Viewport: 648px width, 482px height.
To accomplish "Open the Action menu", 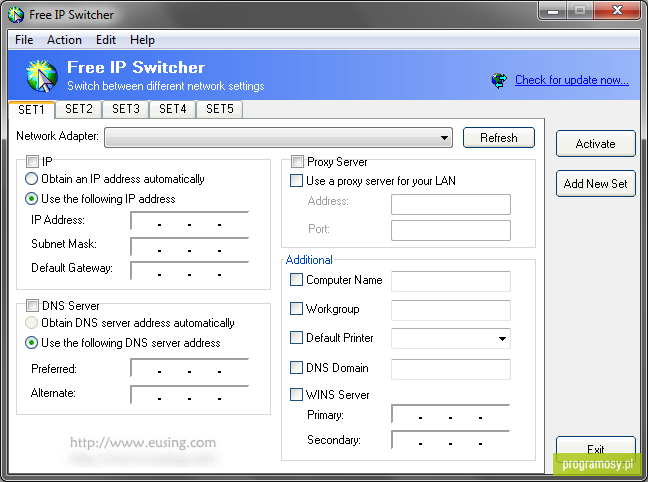I will (64, 40).
